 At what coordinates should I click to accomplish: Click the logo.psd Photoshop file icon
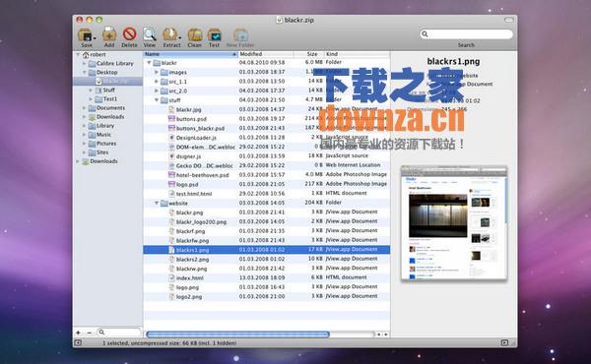171,184
